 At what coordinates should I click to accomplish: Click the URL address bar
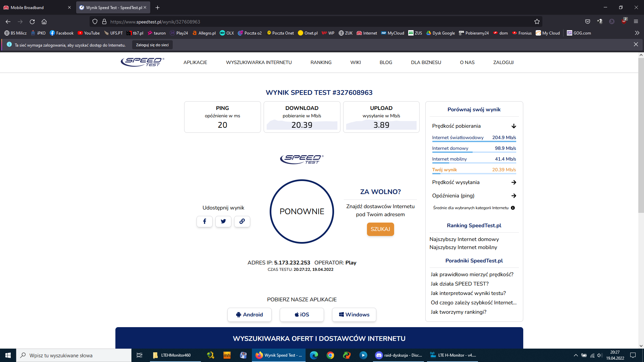coord(315,22)
